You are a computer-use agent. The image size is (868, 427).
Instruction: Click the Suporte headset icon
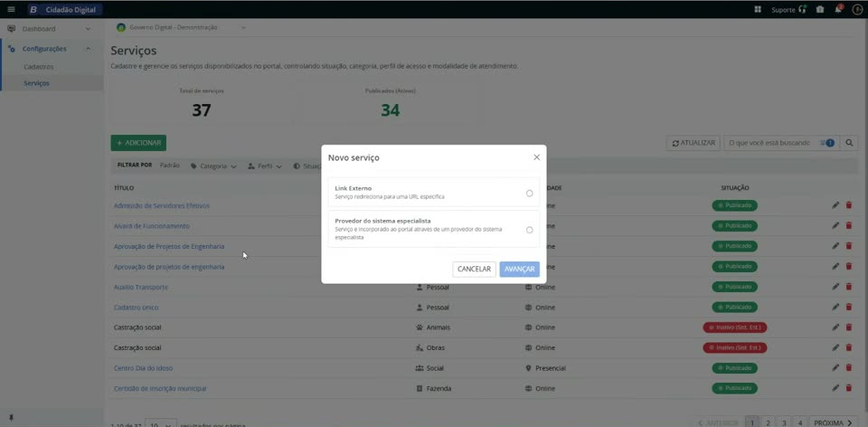pyautogui.click(x=803, y=9)
